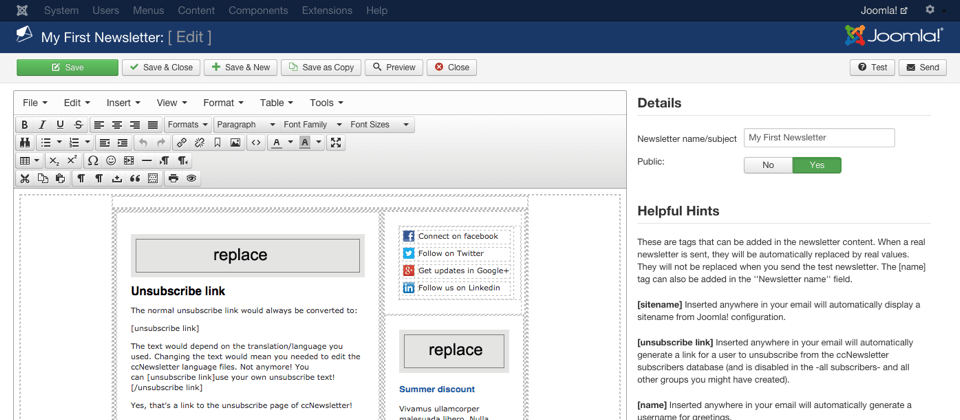Expand numbered list style arrow
Screen dimensions: 960x420
(x=88, y=143)
